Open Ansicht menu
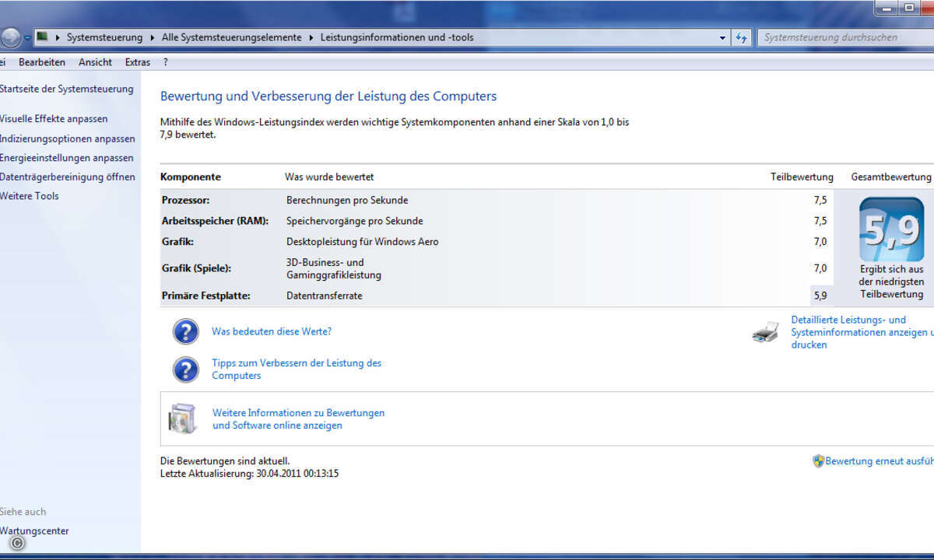 coord(95,62)
